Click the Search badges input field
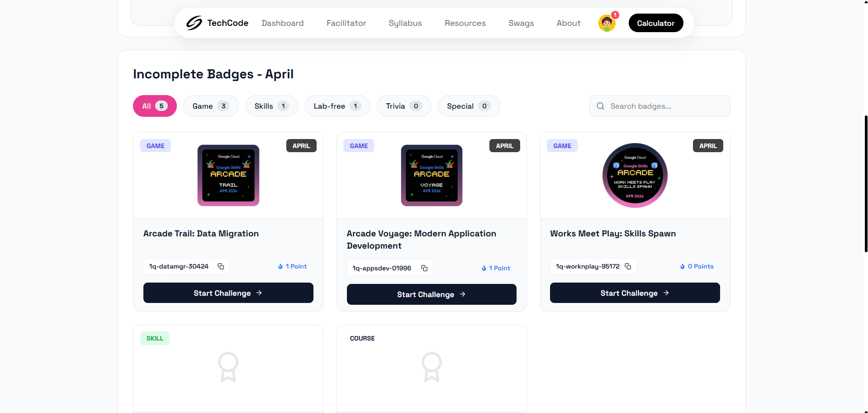The width and height of the screenshot is (868, 413). click(656, 106)
